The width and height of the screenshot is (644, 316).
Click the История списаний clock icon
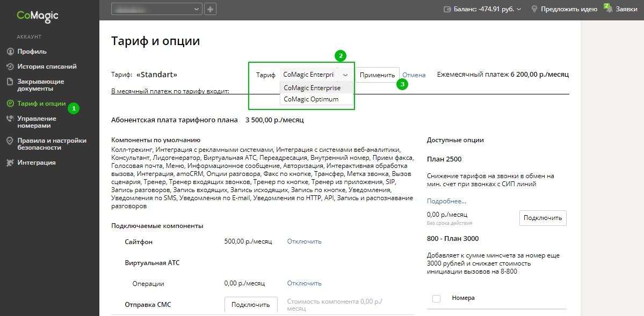[x=10, y=67]
